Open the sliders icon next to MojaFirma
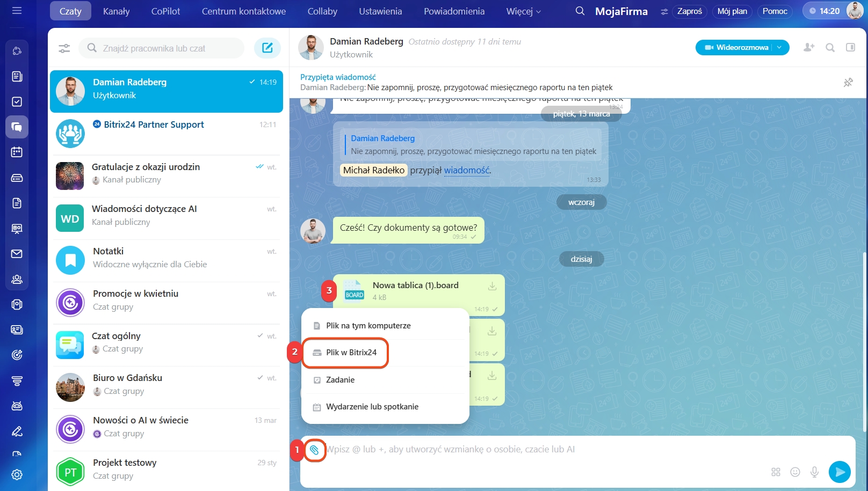Image resolution: width=868 pixels, height=491 pixels. point(664,12)
